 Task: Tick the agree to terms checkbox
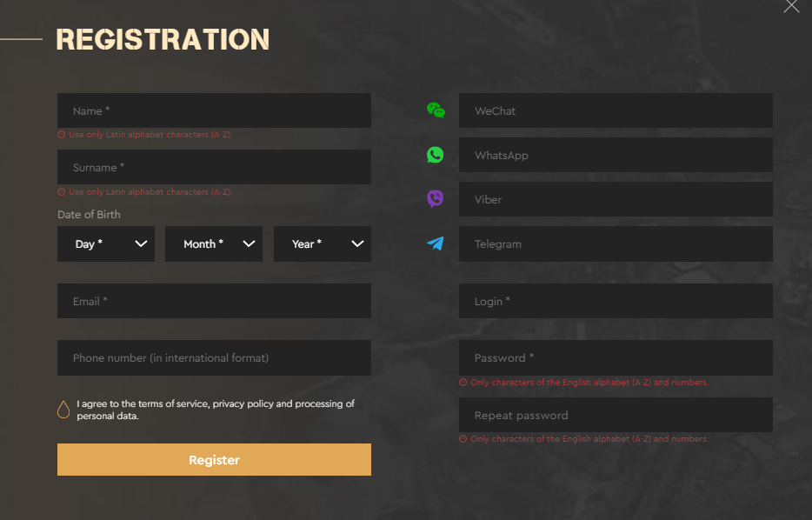pos(63,410)
